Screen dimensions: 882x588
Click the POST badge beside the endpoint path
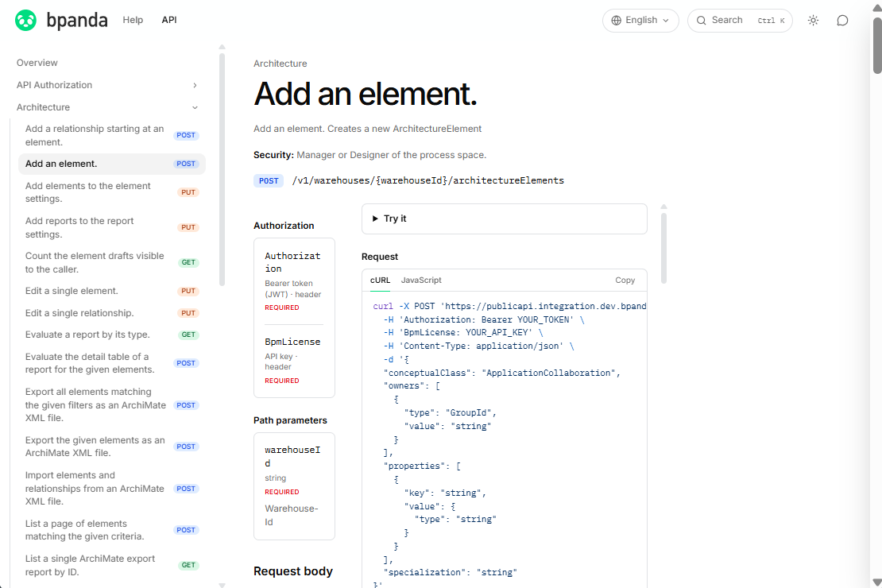pyautogui.click(x=269, y=180)
